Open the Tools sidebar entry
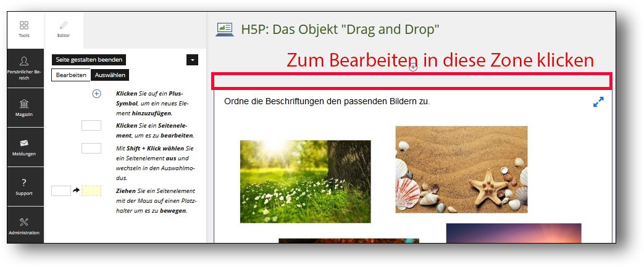This screenshot has height=267, width=644. [x=24, y=29]
